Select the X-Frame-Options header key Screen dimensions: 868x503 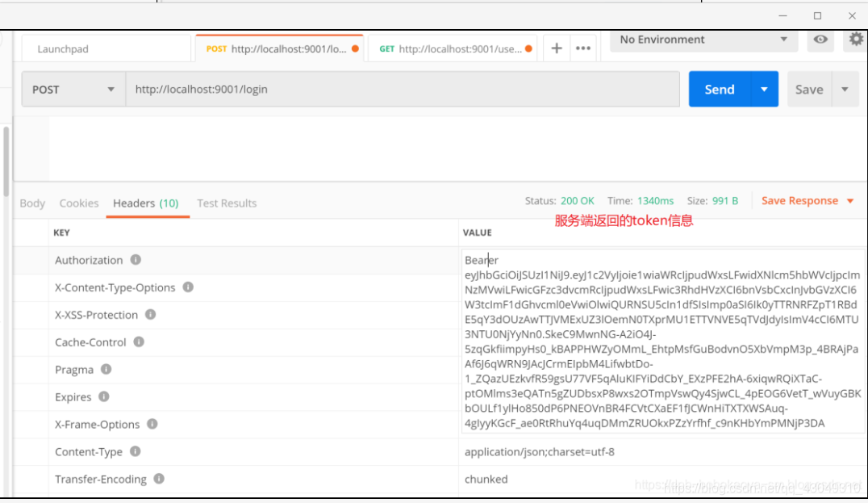coord(98,425)
